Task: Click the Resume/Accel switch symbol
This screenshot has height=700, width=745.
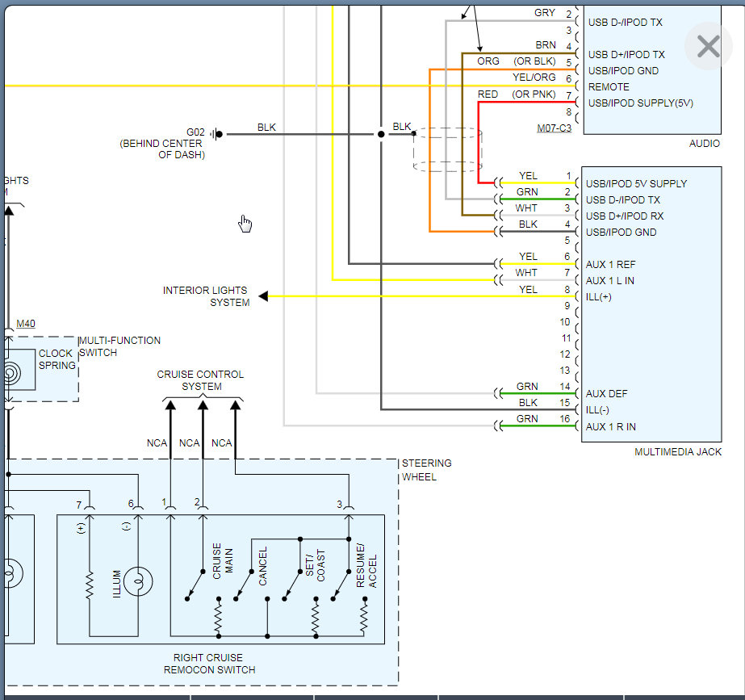Action: point(341,585)
